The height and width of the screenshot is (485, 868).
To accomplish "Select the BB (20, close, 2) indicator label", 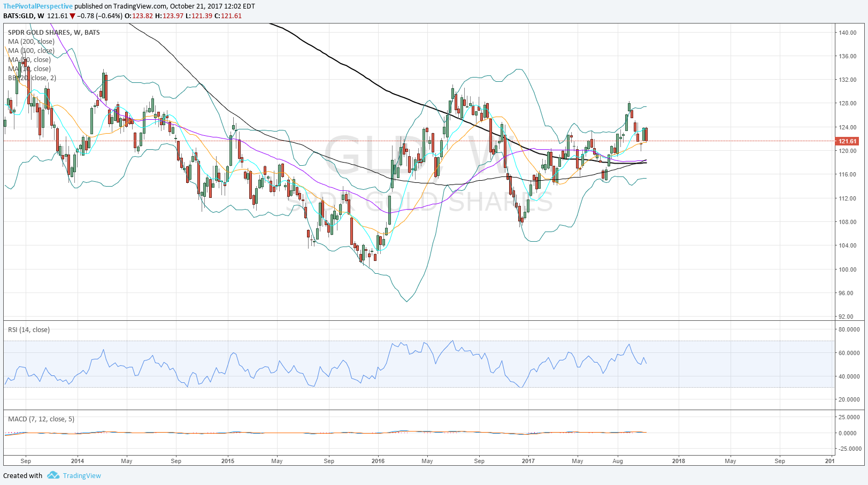I will 32,78.
